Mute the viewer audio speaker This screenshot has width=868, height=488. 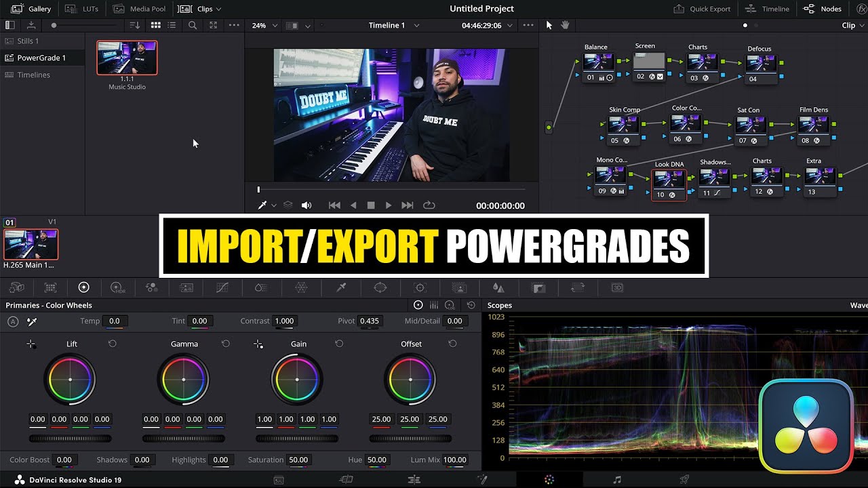point(307,205)
